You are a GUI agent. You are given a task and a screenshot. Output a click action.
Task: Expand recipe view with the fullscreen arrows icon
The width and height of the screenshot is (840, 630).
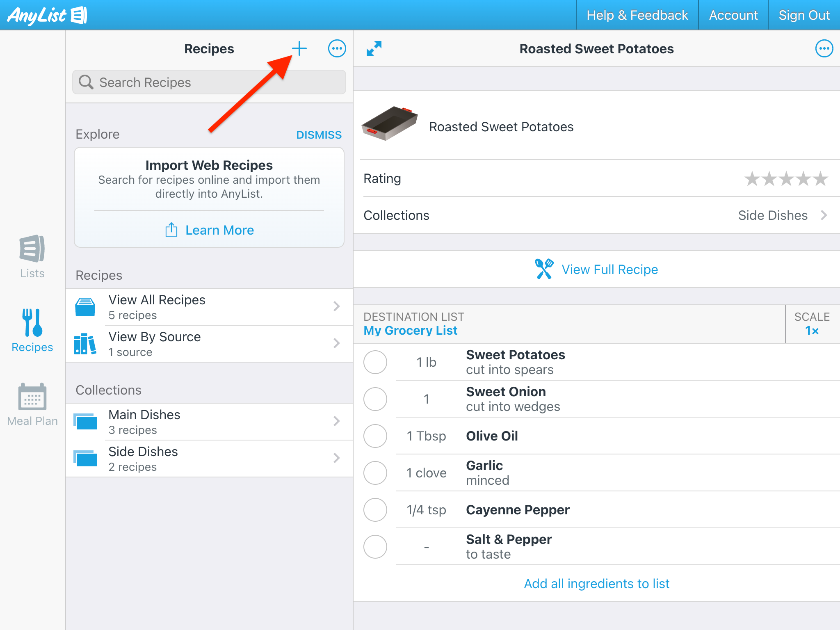tap(374, 48)
